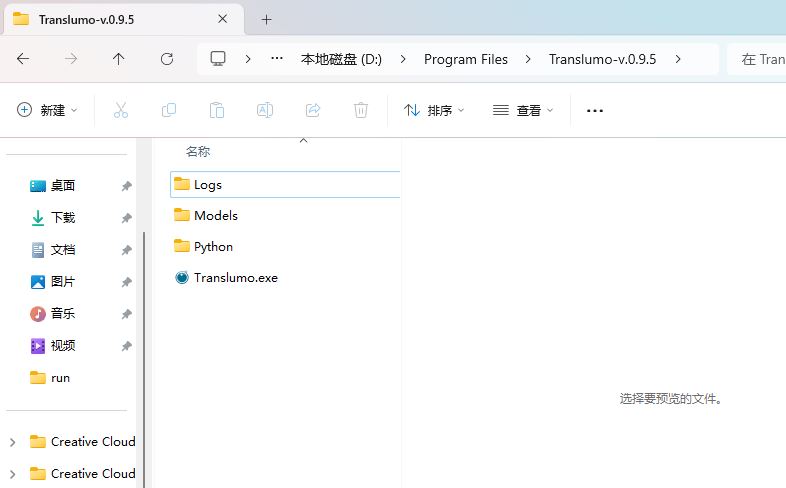
Task: Click the Delete trash can icon
Action: (x=361, y=110)
